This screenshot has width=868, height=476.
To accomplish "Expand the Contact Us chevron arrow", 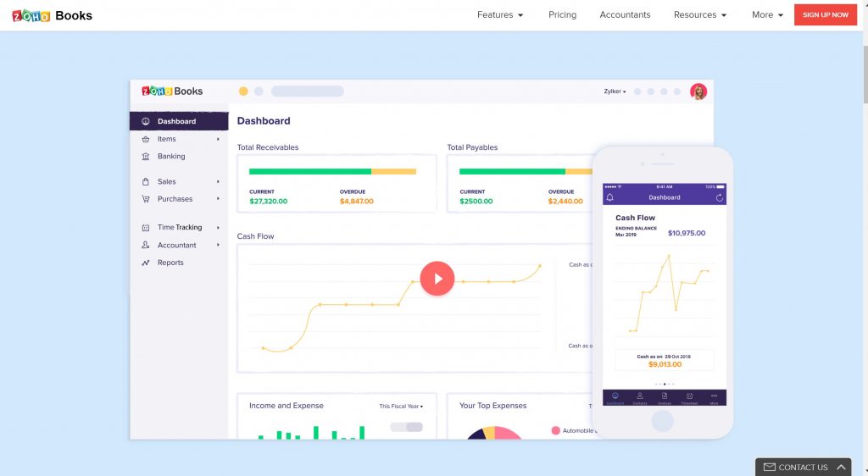I will coord(841,468).
